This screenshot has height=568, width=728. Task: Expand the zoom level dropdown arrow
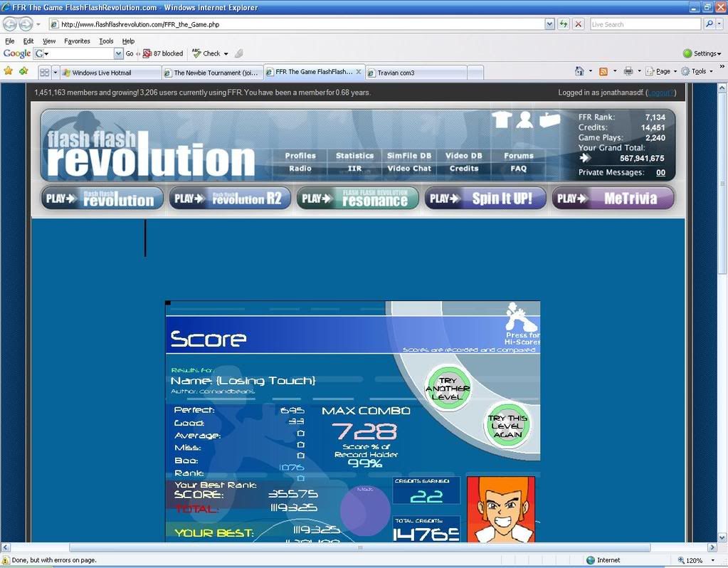[x=713, y=561]
